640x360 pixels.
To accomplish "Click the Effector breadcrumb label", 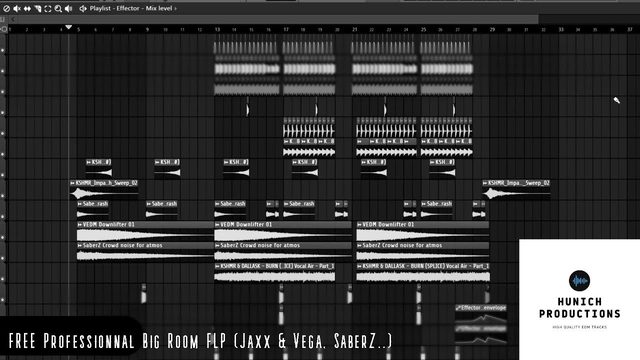I will (128, 8).
